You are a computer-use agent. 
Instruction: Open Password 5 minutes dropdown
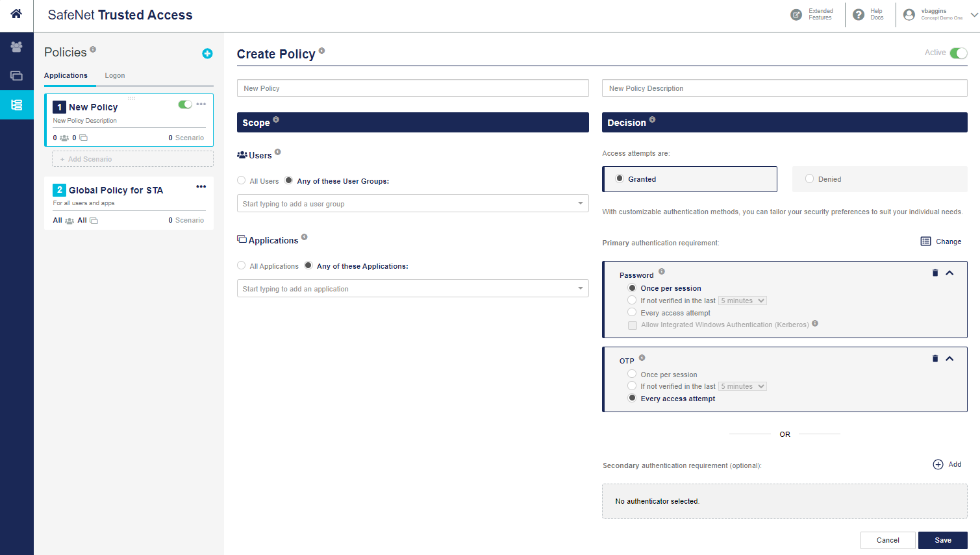[x=743, y=301]
